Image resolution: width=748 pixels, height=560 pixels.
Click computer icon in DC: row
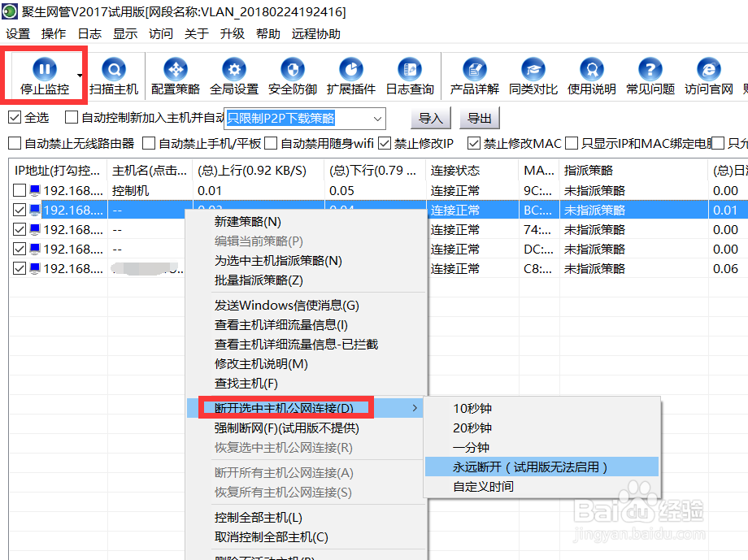click(35, 250)
